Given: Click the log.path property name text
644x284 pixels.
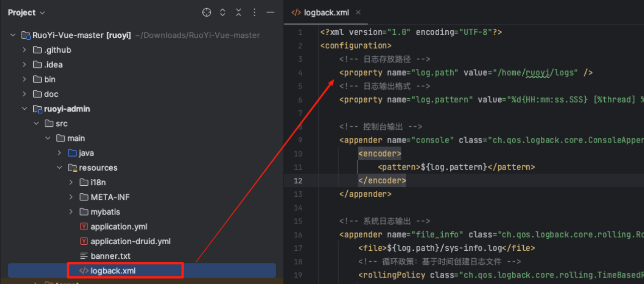Looking at the screenshot, I should click(x=435, y=73).
